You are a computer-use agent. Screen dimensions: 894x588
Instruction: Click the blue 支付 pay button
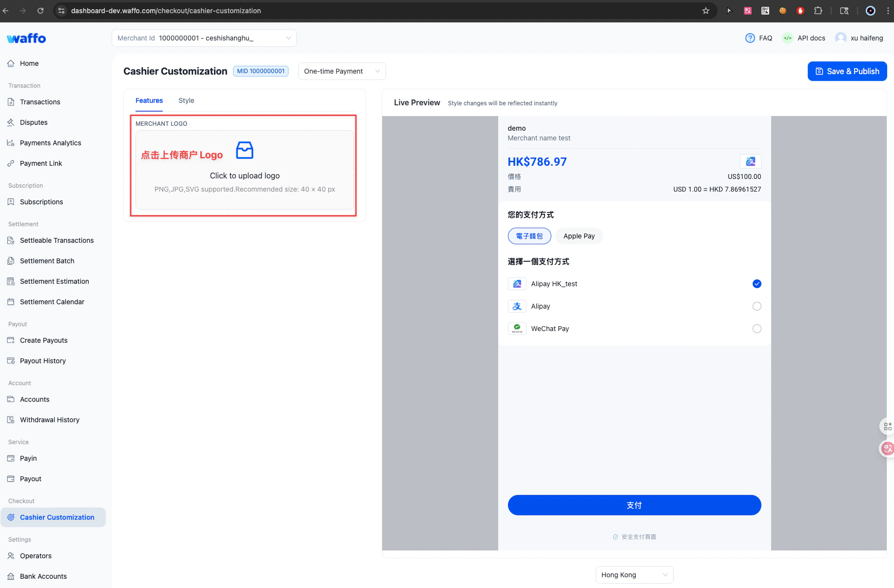pyautogui.click(x=635, y=505)
